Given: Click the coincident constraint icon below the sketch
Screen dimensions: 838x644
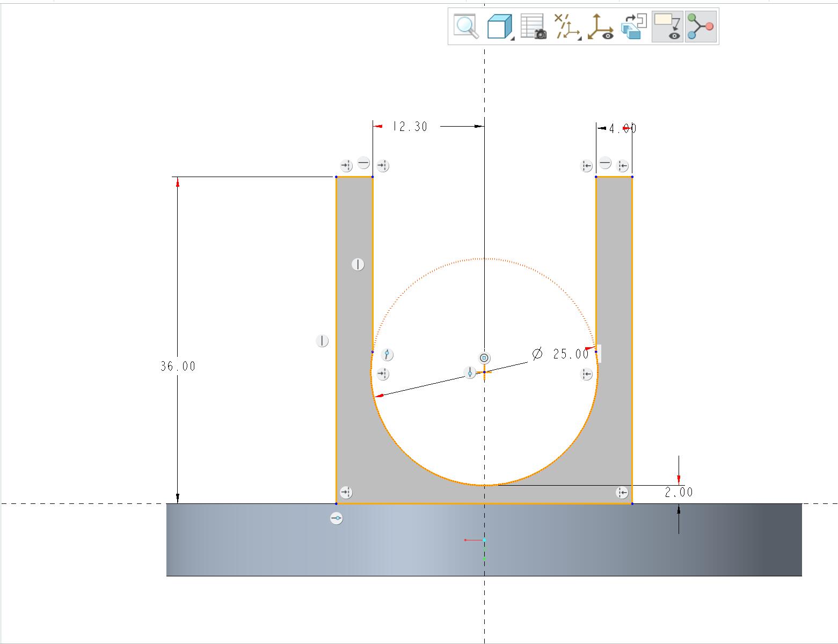Looking at the screenshot, I should pyautogui.click(x=336, y=518).
